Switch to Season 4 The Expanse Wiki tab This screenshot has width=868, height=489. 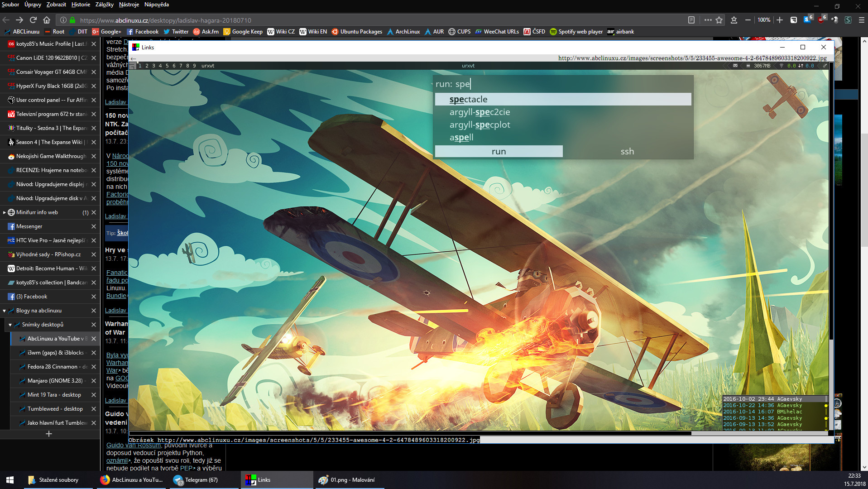pos(50,142)
